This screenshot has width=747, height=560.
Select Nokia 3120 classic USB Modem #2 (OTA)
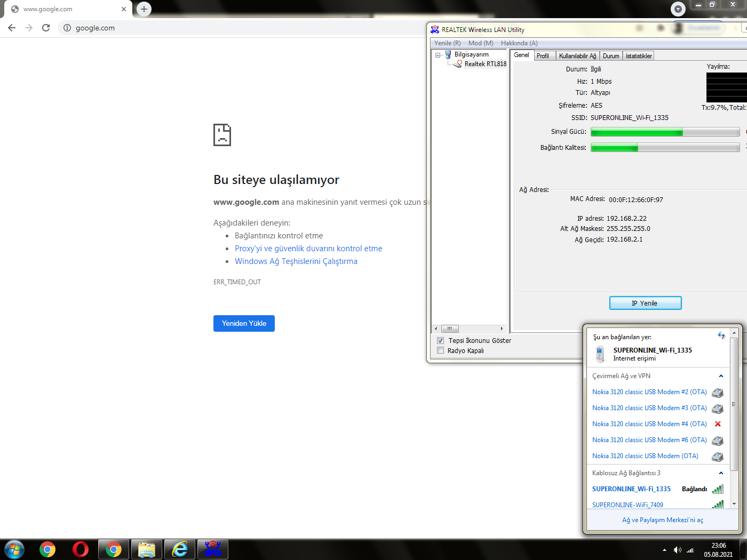pos(649,392)
